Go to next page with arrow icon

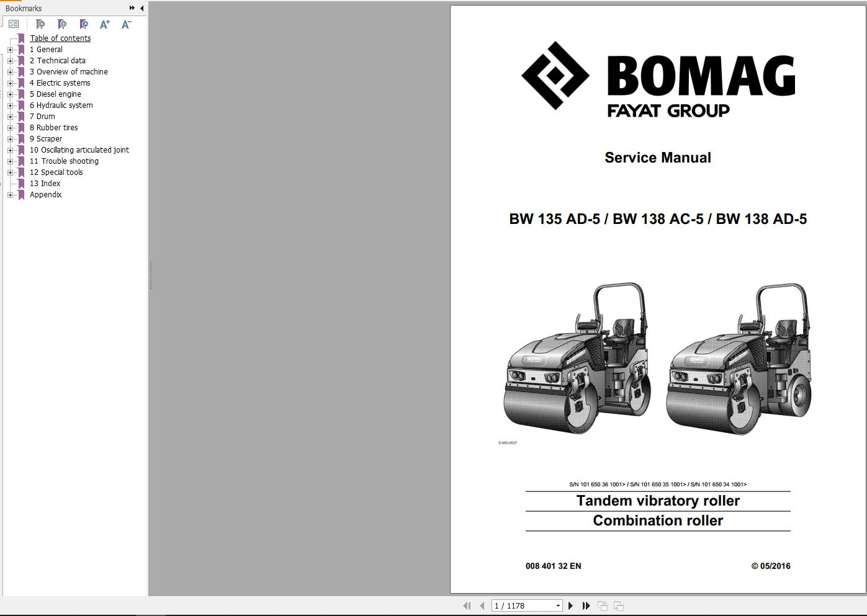click(570, 605)
